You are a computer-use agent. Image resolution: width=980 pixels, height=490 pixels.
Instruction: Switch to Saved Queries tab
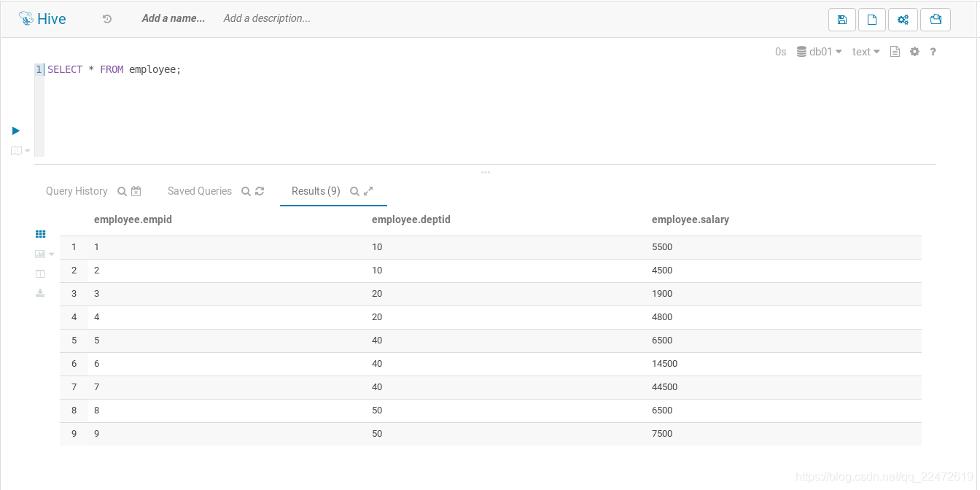pos(200,191)
